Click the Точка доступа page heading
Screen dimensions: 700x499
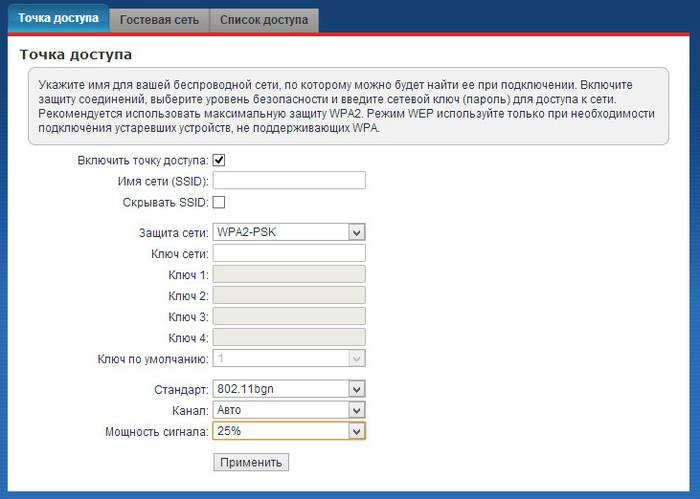(x=76, y=54)
